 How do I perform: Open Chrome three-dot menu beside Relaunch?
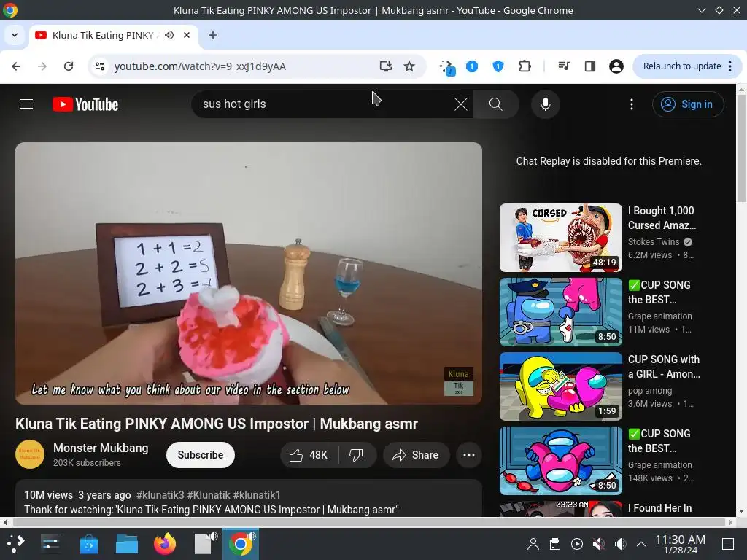730,66
